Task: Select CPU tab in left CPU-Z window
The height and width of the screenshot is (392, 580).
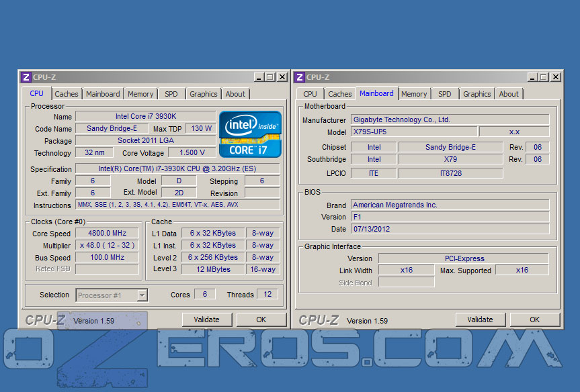Action: pyautogui.click(x=36, y=93)
